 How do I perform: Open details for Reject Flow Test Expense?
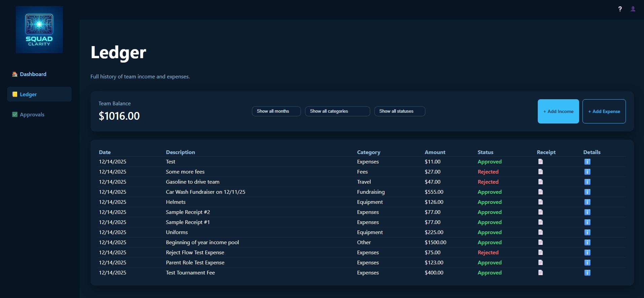pos(587,253)
